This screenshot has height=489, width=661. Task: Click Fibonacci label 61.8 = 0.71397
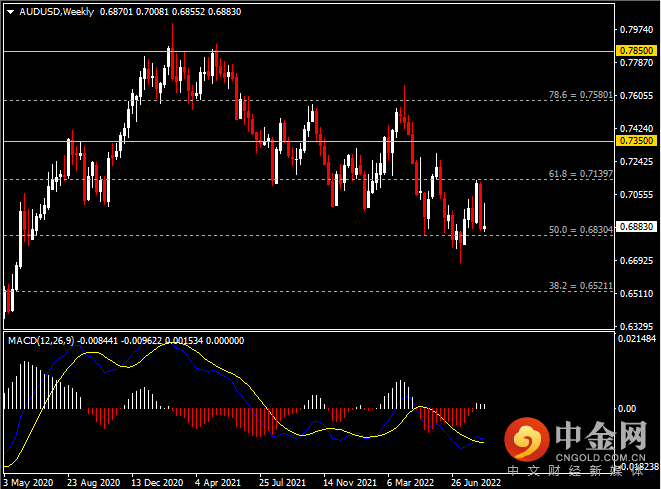[580, 174]
